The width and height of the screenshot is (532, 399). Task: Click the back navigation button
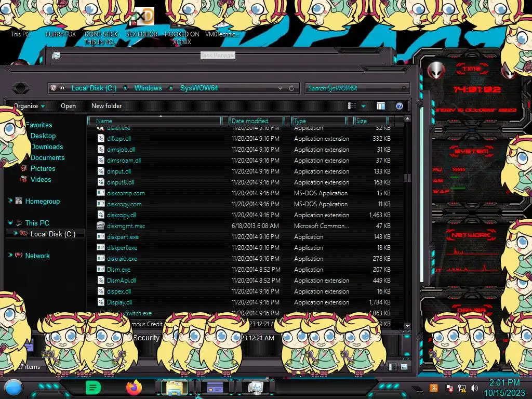(21, 88)
